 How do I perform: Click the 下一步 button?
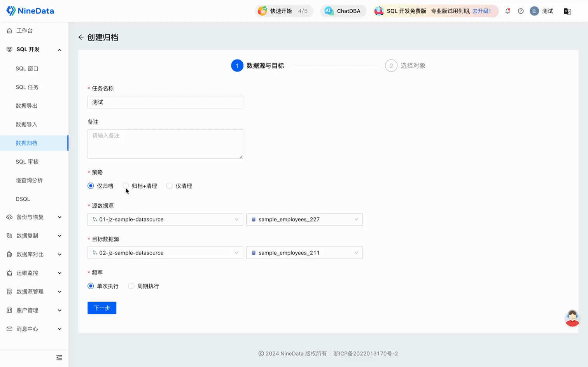click(102, 308)
